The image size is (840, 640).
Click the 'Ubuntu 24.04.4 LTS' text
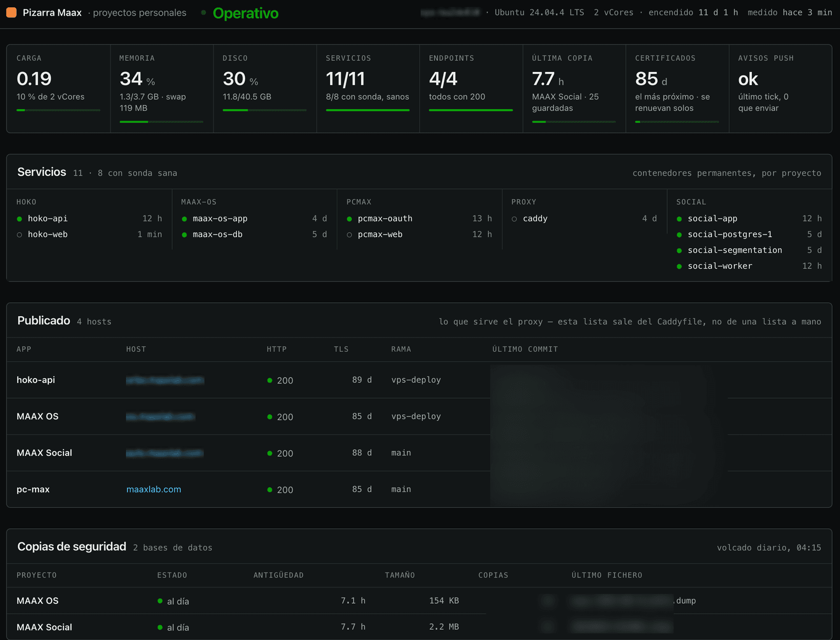coord(539,13)
